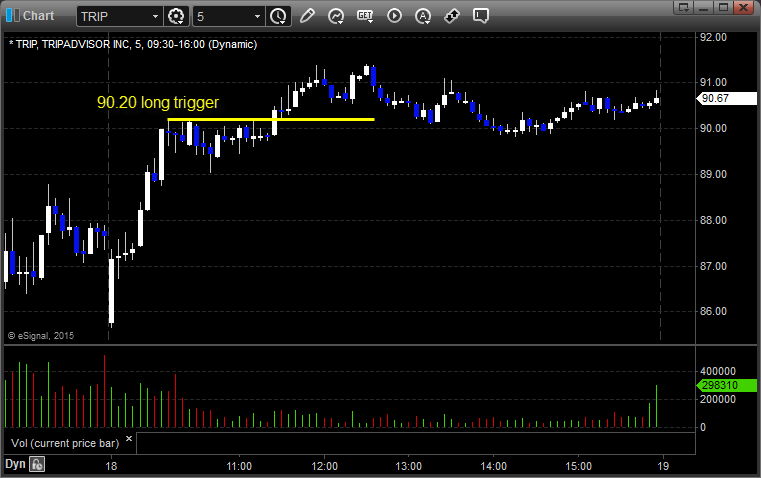Click the 18 date label on time axis
The image size is (761, 478).
pyautogui.click(x=111, y=466)
